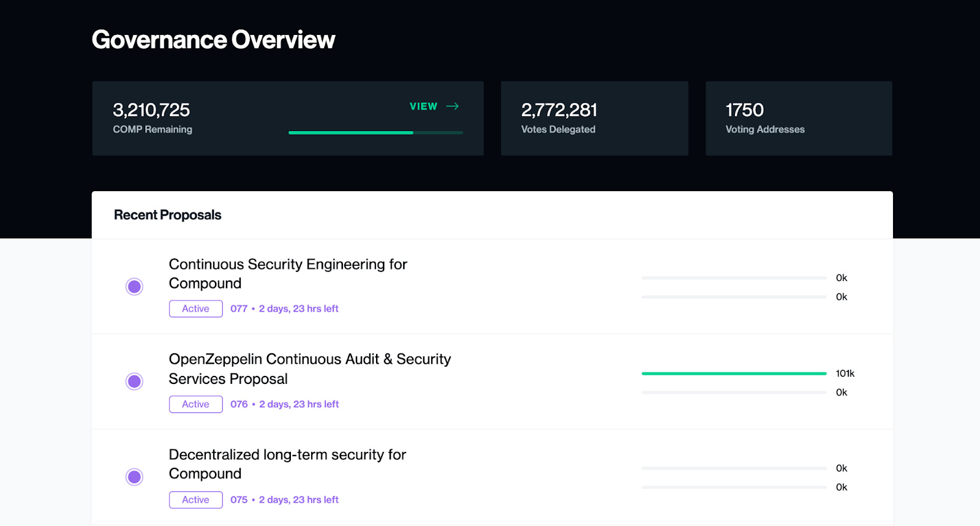Click purple status icon for proposal 075
Viewport: 980px width, 526px height.
tap(134, 477)
